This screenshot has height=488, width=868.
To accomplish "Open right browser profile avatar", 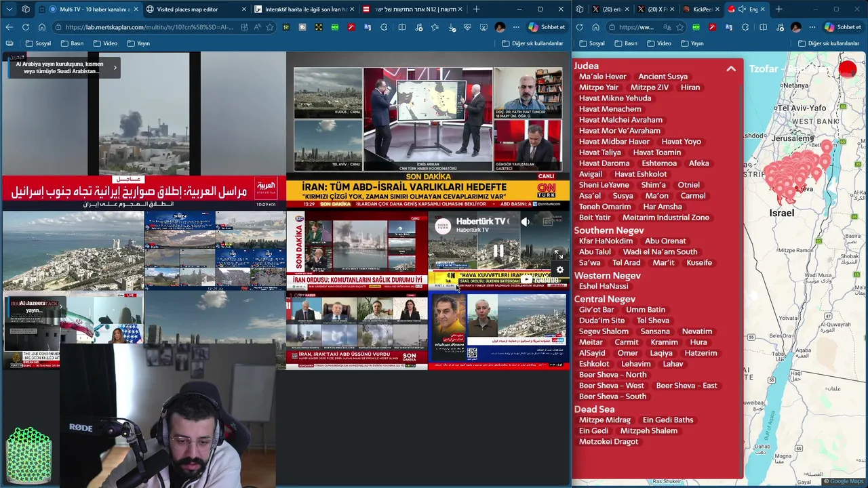I will (x=795, y=27).
